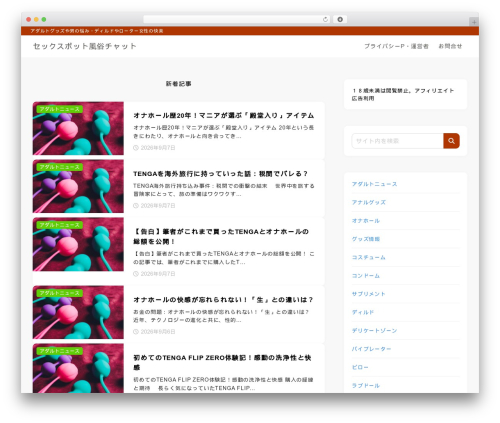Viewport: 500px width, 423px height.
Task: Click thumbnail of オナホール歴20年 article
Action: (78, 128)
